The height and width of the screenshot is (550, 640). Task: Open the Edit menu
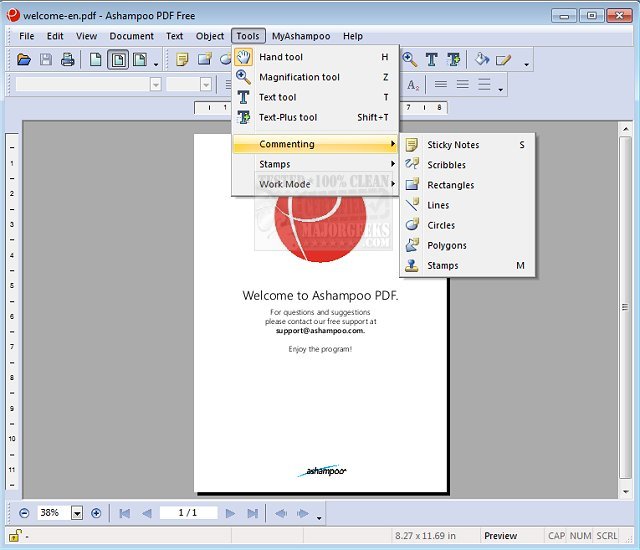click(x=55, y=36)
